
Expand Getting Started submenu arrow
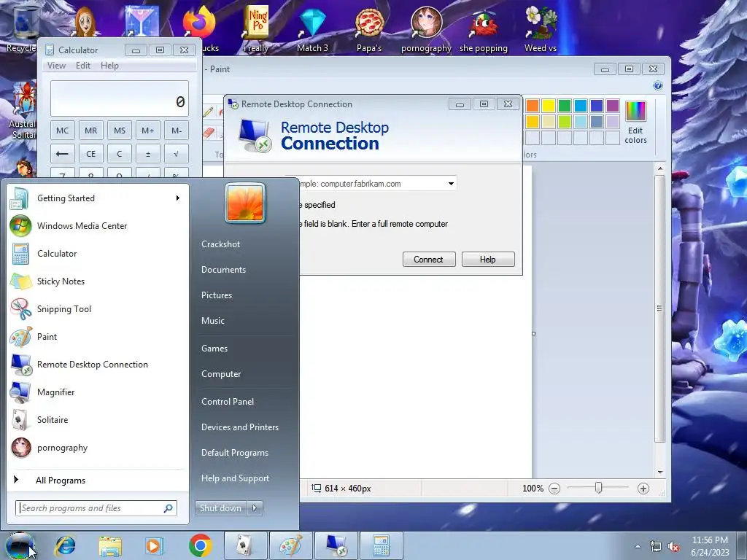[178, 198]
